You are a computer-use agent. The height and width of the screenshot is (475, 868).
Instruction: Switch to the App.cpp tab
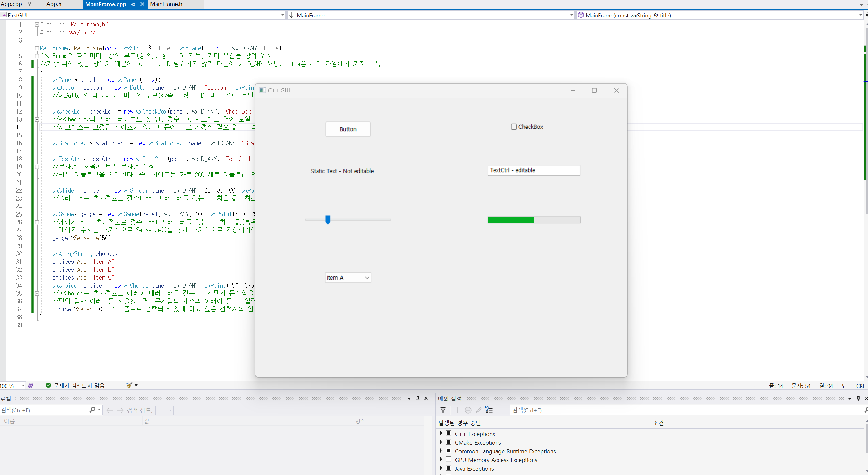click(11, 4)
